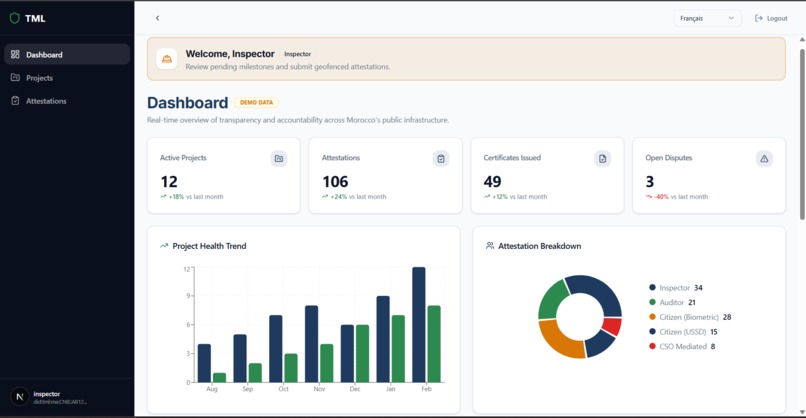
Task: Open the Dashboard sidebar item
Action: [67, 54]
